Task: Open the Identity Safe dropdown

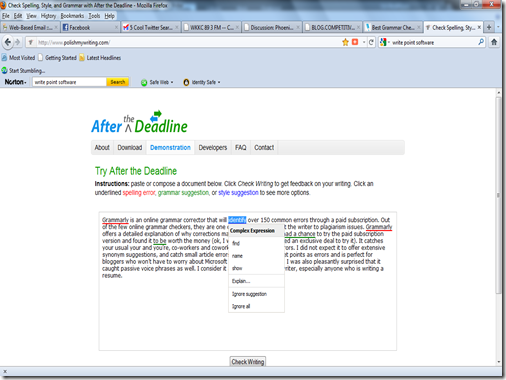Action: (202, 82)
